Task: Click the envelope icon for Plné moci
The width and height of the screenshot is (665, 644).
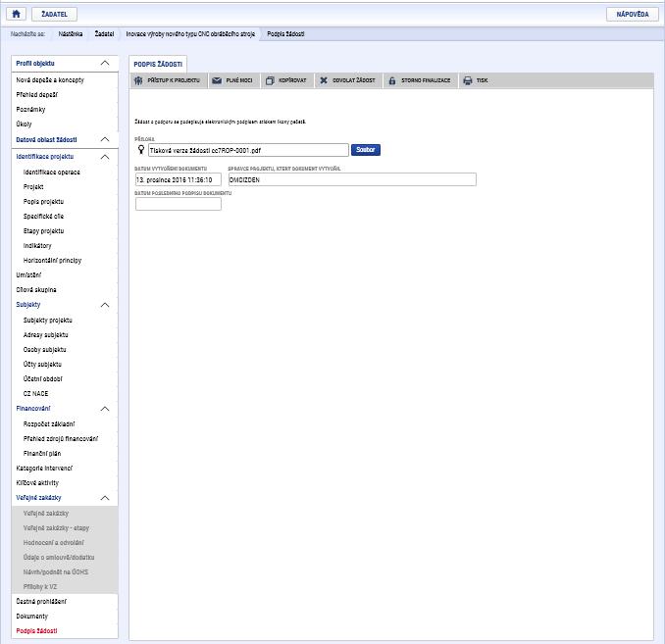Action: pyautogui.click(x=217, y=80)
